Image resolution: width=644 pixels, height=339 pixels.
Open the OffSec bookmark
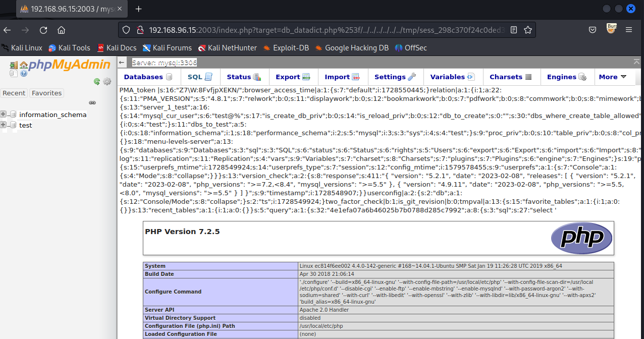[x=411, y=48]
